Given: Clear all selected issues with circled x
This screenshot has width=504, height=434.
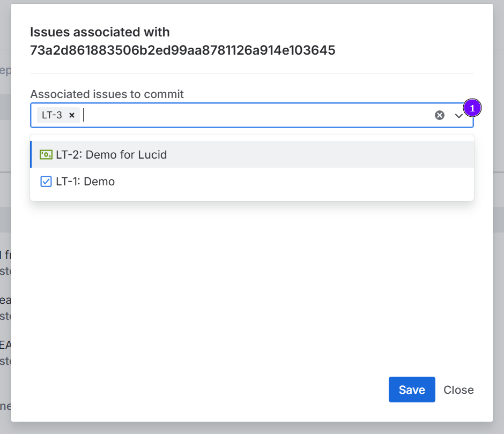Looking at the screenshot, I should coord(440,115).
